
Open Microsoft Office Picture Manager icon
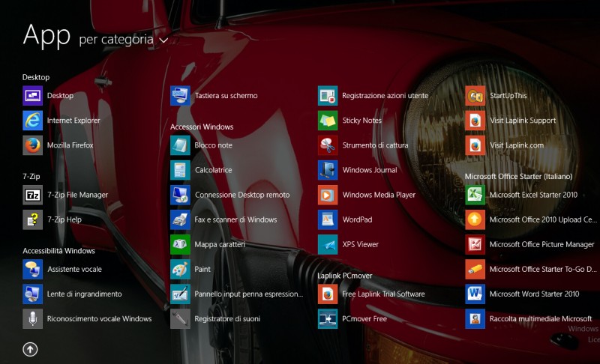475,244
